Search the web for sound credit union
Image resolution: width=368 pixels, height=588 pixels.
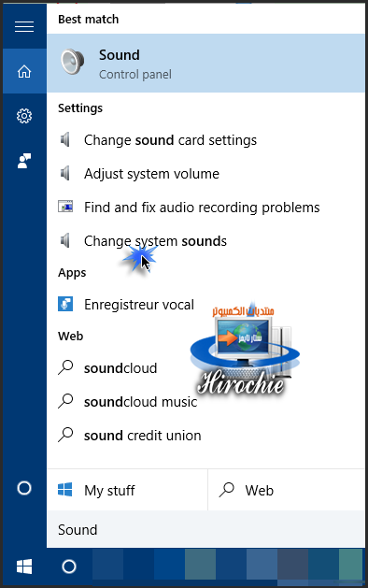pyautogui.click(x=142, y=436)
